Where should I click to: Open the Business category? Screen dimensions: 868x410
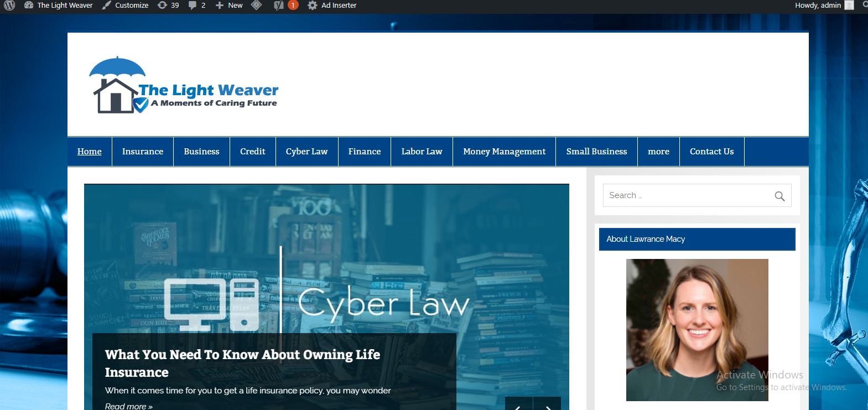tap(201, 152)
